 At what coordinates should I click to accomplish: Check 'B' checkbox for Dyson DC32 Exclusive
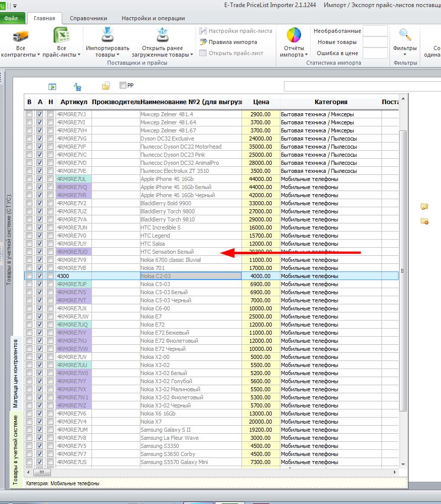pyautogui.click(x=29, y=139)
